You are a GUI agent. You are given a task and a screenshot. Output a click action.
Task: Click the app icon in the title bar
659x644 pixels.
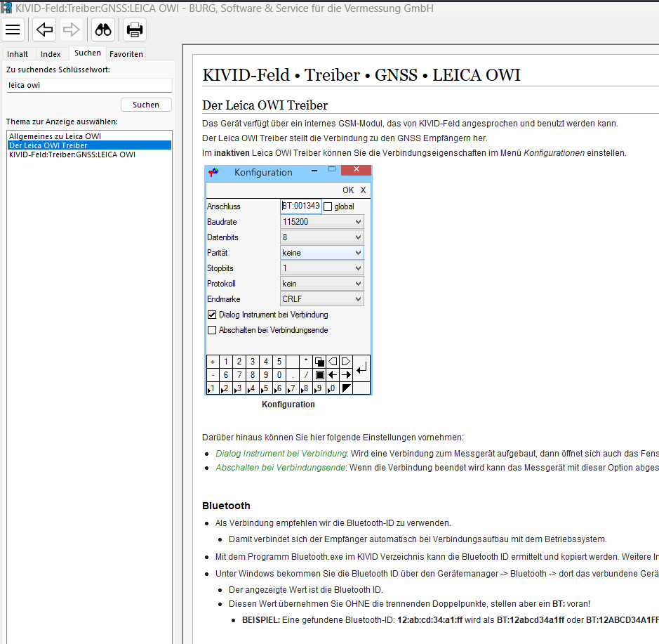click(6, 8)
